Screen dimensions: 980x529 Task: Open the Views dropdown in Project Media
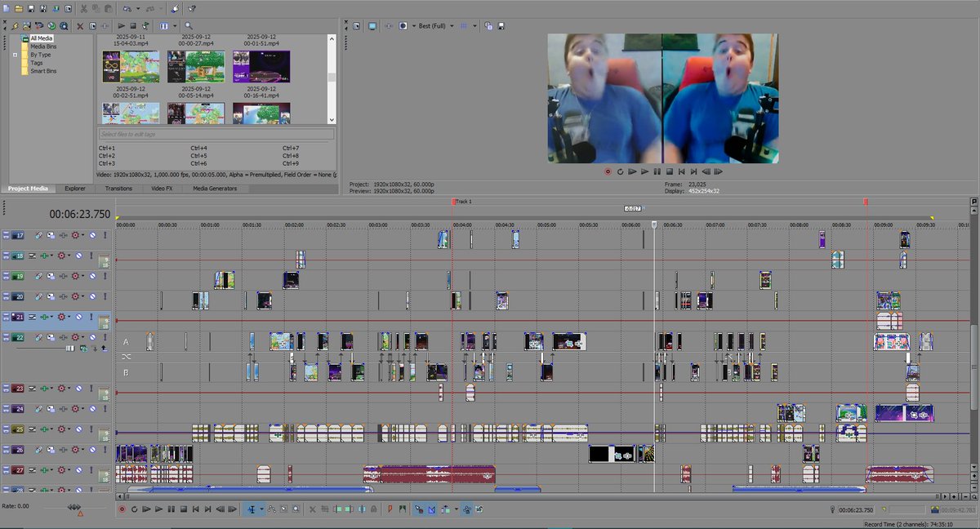pos(175,26)
